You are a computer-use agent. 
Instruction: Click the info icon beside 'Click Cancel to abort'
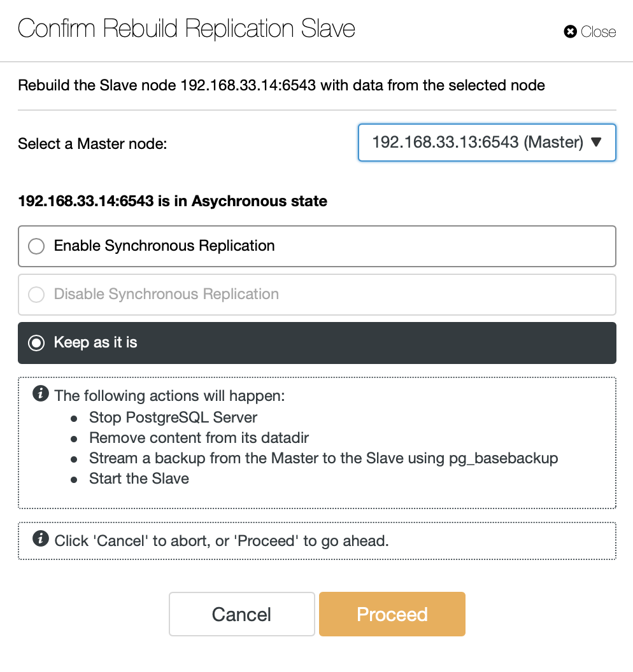pos(41,538)
